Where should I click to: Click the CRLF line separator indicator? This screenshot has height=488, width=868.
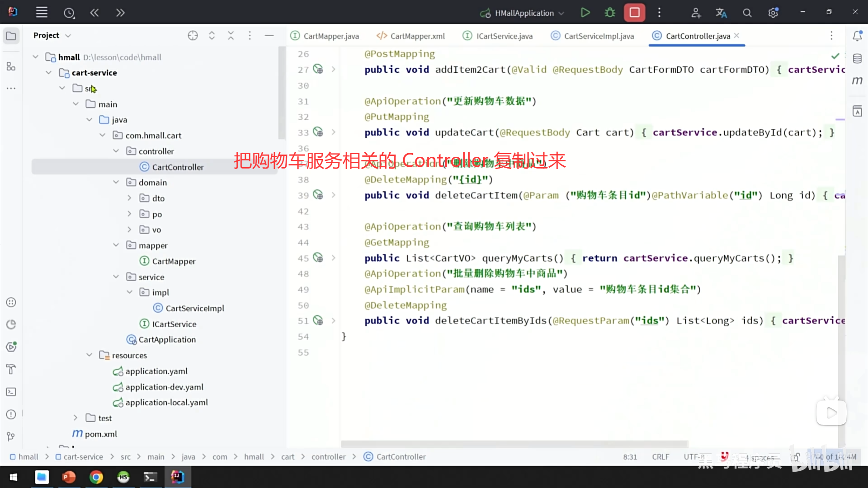click(660, 457)
